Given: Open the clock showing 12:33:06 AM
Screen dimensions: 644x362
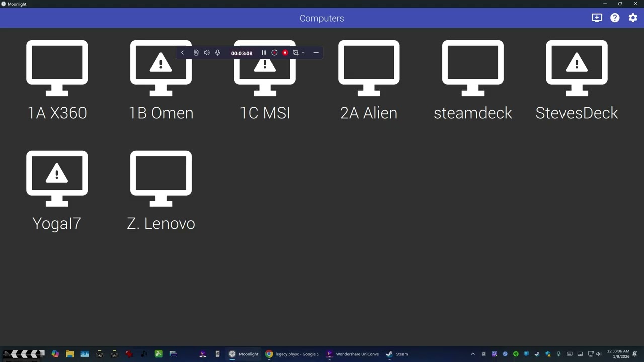Looking at the screenshot, I should pos(618,354).
